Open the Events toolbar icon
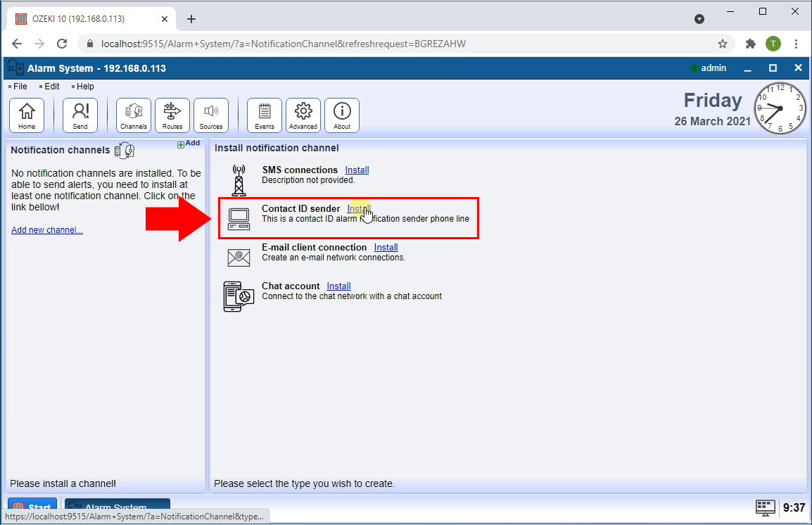Viewport: 812px width, 525px height. pyautogui.click(x=265, y=115)
